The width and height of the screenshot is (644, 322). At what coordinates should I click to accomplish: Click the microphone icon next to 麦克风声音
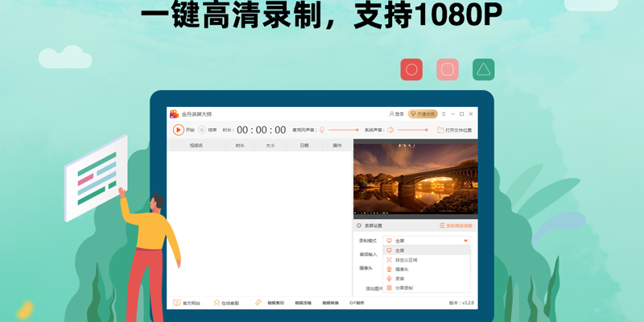(322, 130)
